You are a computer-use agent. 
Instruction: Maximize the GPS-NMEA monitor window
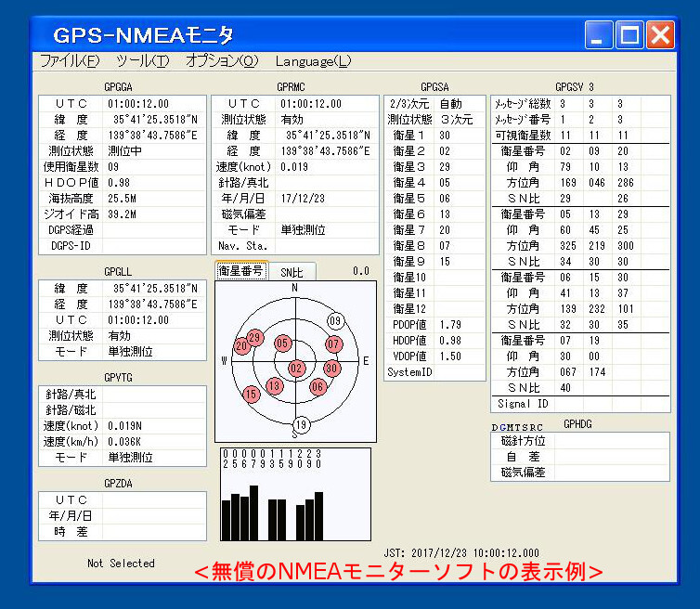(629, 36)
